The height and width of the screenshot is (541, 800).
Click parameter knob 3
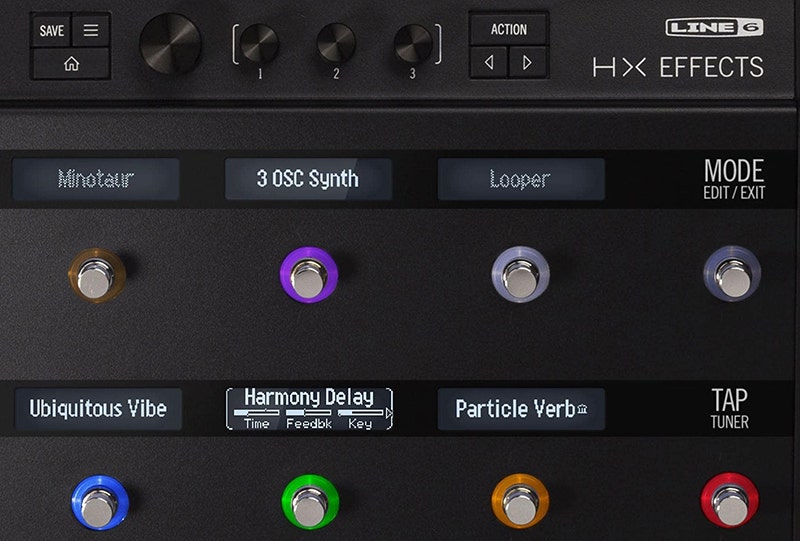pyautogui.click(x=413, y=44)
